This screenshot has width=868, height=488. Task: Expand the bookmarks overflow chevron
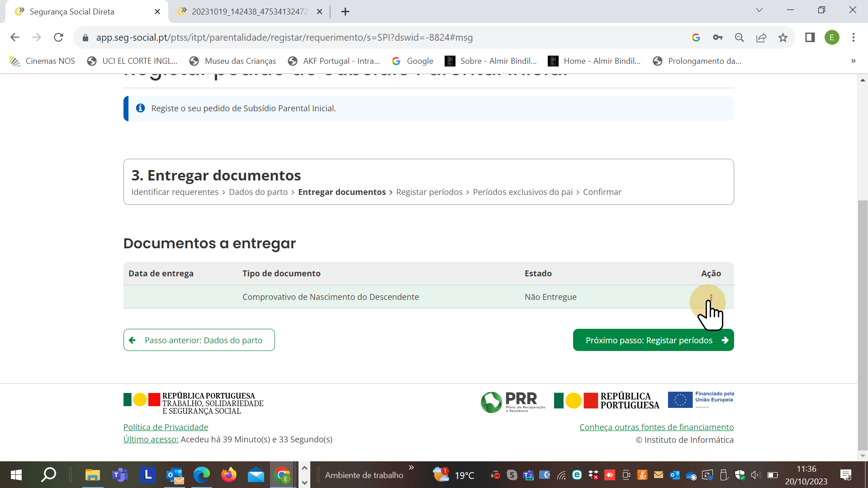pyautogui.click(x=853, y=61)
